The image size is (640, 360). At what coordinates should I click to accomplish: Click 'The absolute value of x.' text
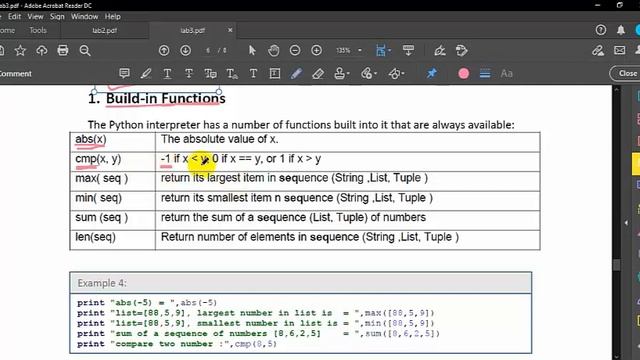point(220,139)
